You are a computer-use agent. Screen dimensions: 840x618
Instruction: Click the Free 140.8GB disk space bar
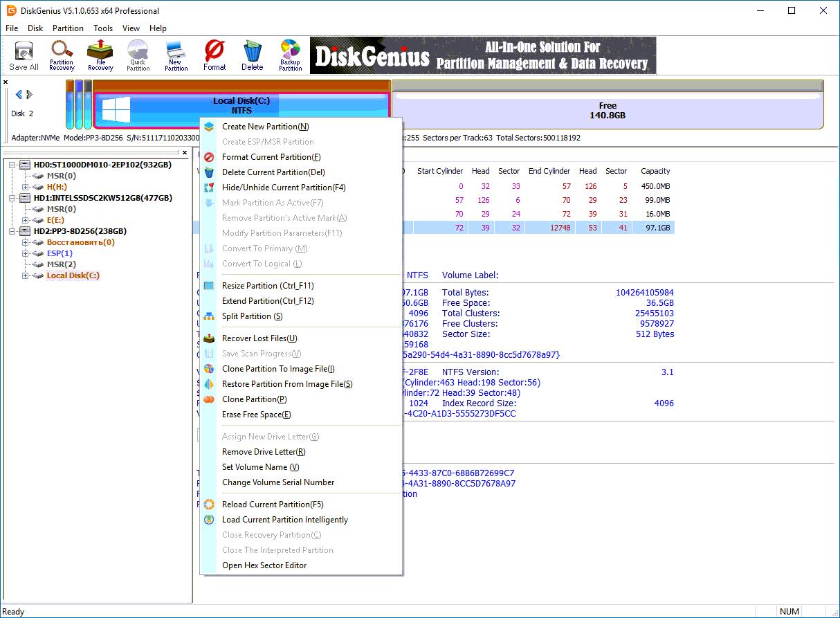tap(607, 110)
